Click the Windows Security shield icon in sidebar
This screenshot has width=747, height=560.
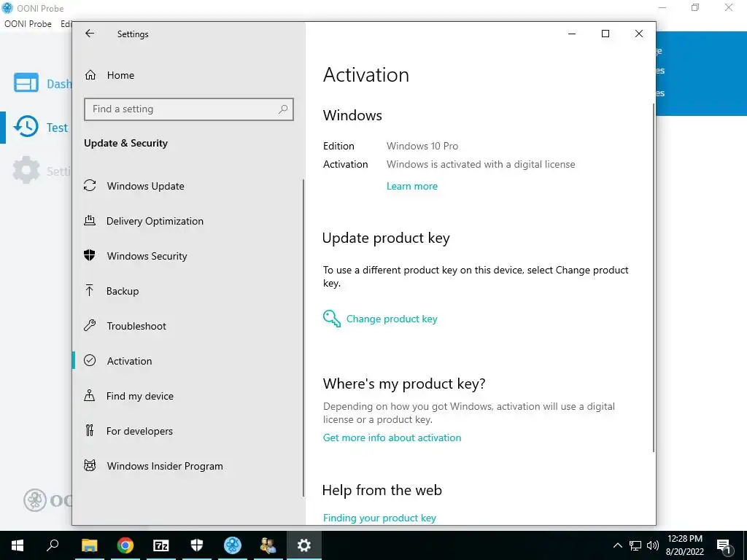pos(90,255)
